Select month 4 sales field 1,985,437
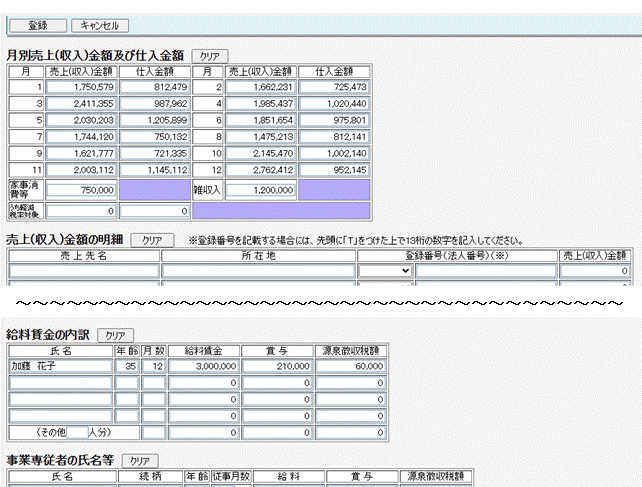This screenshot has height=487, width=642. (261, 104)
